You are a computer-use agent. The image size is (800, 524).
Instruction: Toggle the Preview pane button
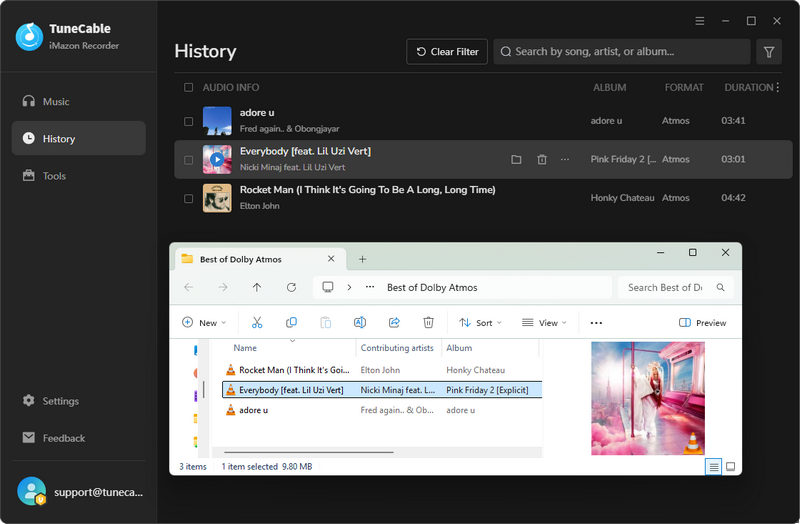(702, 322)
